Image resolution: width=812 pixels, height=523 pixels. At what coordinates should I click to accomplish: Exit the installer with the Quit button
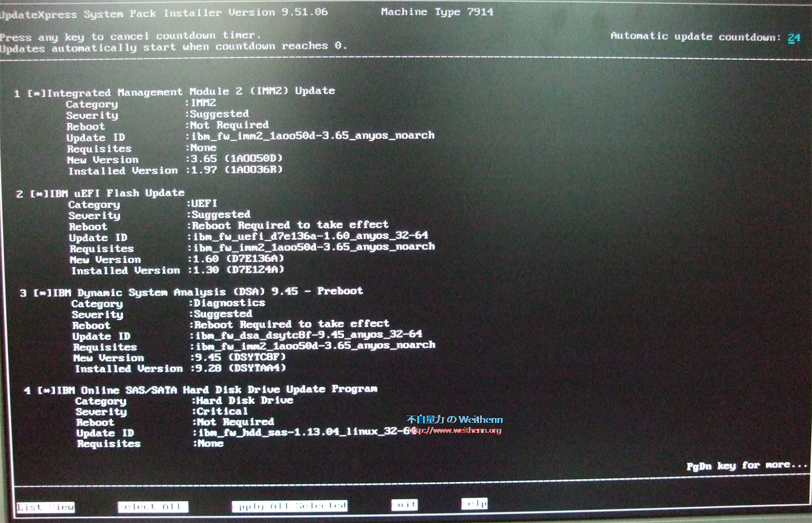coord(405,505)
